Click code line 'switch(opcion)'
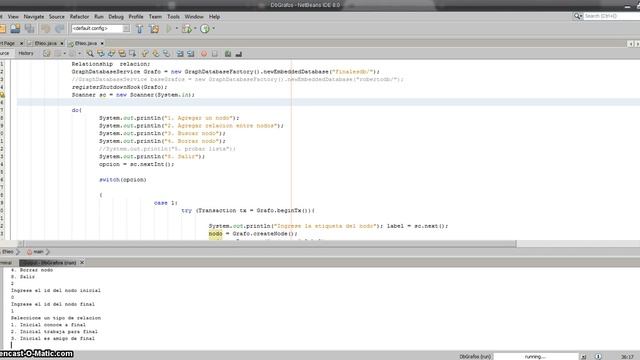The image size is (640, 360). pyautogui.click(x=122, y=180)
